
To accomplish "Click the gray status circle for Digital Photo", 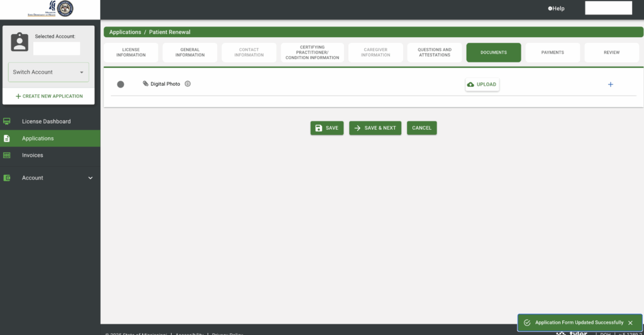I will point(121,84).
